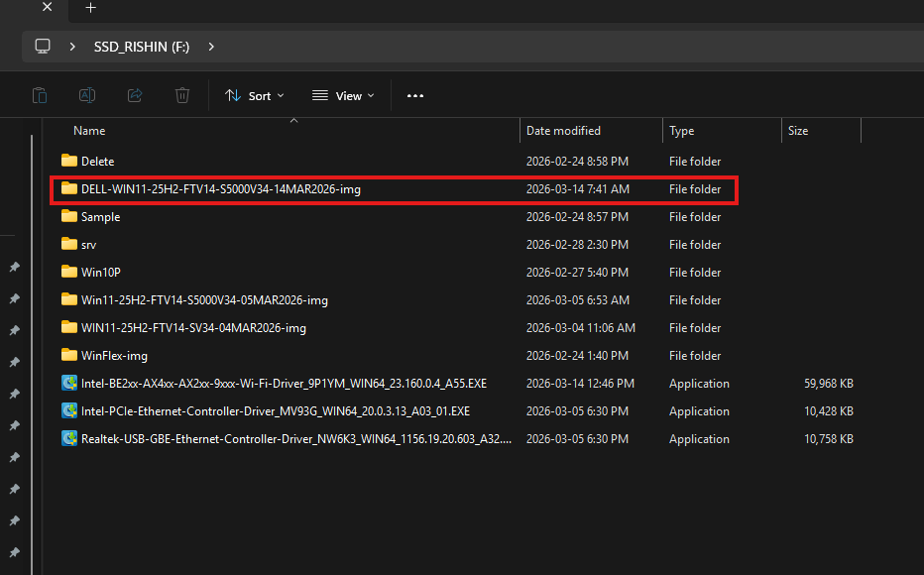
Task: Click date '2026-03-14 12:46 PM'
Action: pyautogui.click(x=580, y=384)
